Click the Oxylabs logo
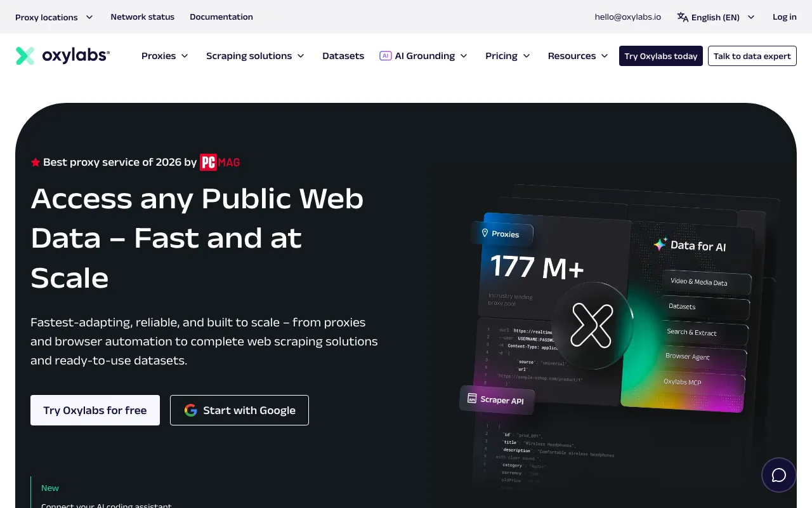Viewport: 812px width, 508px height. tap(62, 56)
